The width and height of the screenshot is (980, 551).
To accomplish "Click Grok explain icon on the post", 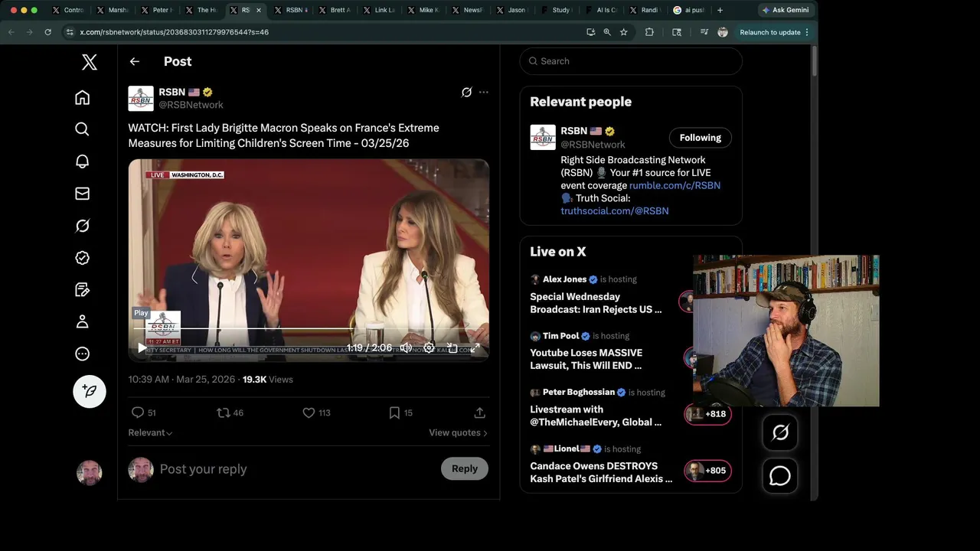I will point(466,93).
